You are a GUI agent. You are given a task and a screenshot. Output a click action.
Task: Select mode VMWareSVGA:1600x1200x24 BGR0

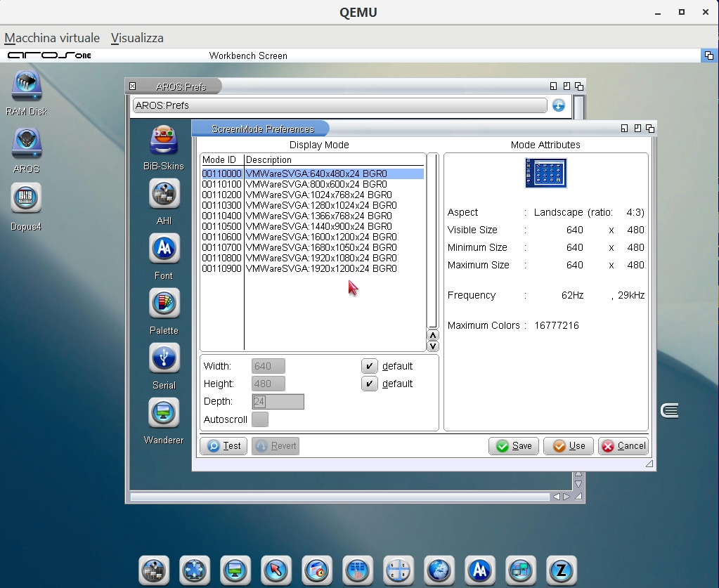coord(312,237)
